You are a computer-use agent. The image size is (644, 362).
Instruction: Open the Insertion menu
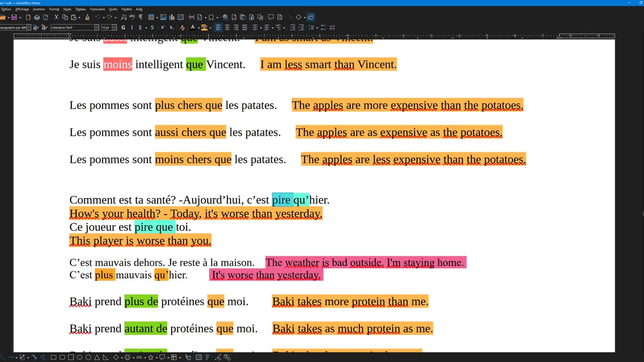39,9
